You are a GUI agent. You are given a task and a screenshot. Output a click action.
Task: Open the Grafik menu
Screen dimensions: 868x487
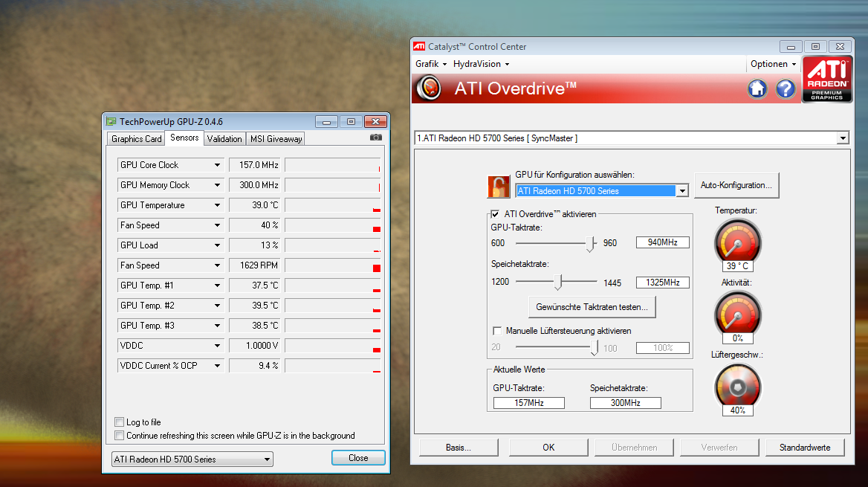(x=431, y=64)
